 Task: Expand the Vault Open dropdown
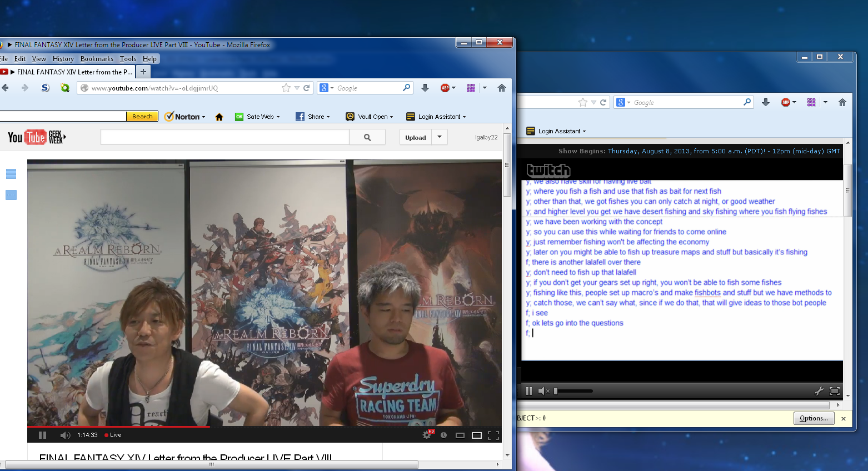392,117
